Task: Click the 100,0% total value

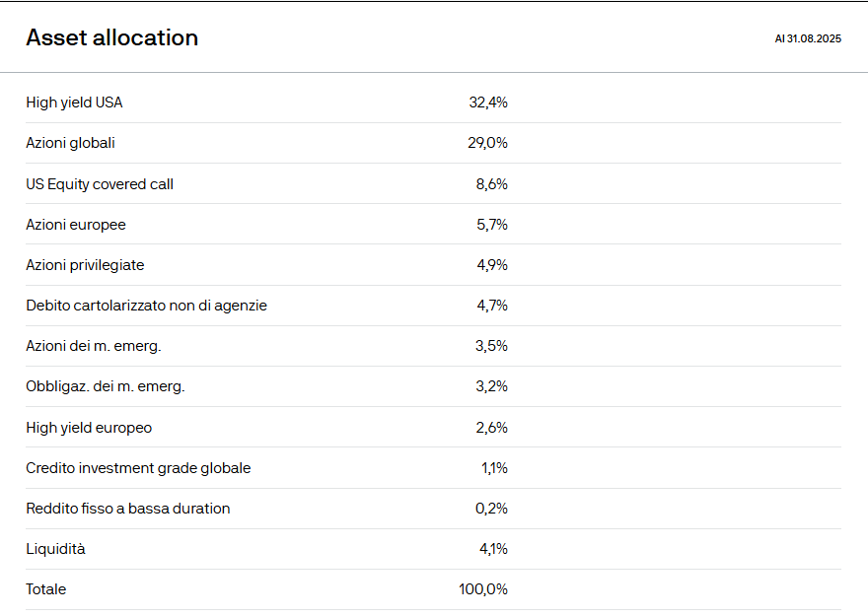Action: coord(483,589)
